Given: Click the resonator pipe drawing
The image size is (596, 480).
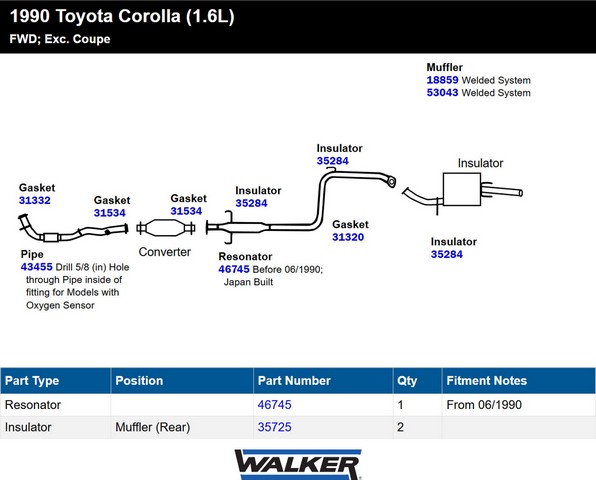Looking at the screenshot, I should pos(300,207).
